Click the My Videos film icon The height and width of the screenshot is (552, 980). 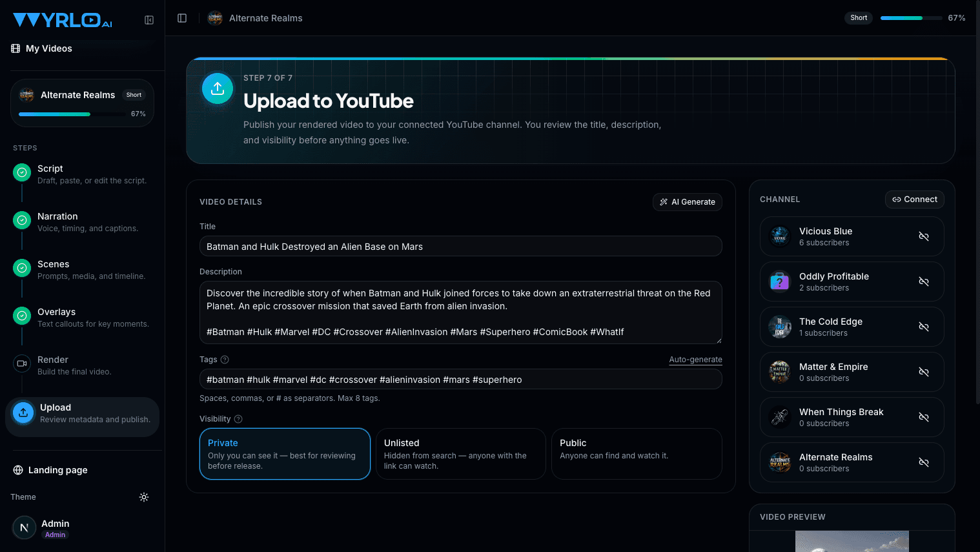[x=15, y=48]
